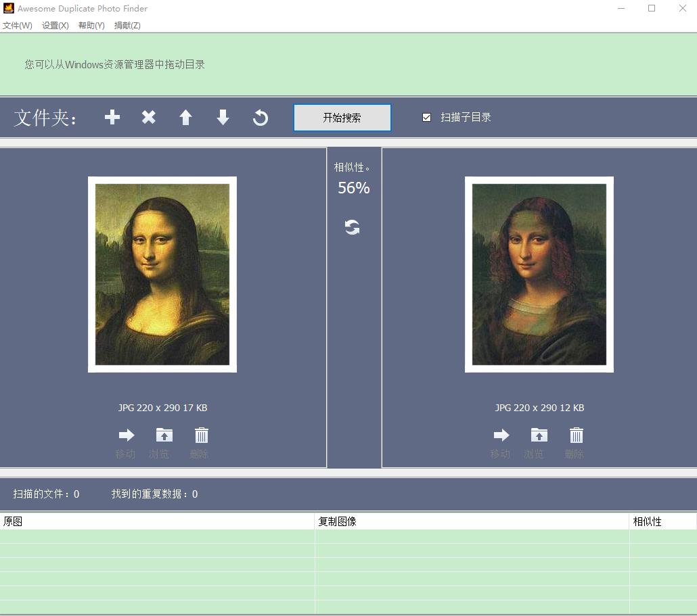Swap images using the center refresh icon

pyautogui.click(x=352, y=227)
